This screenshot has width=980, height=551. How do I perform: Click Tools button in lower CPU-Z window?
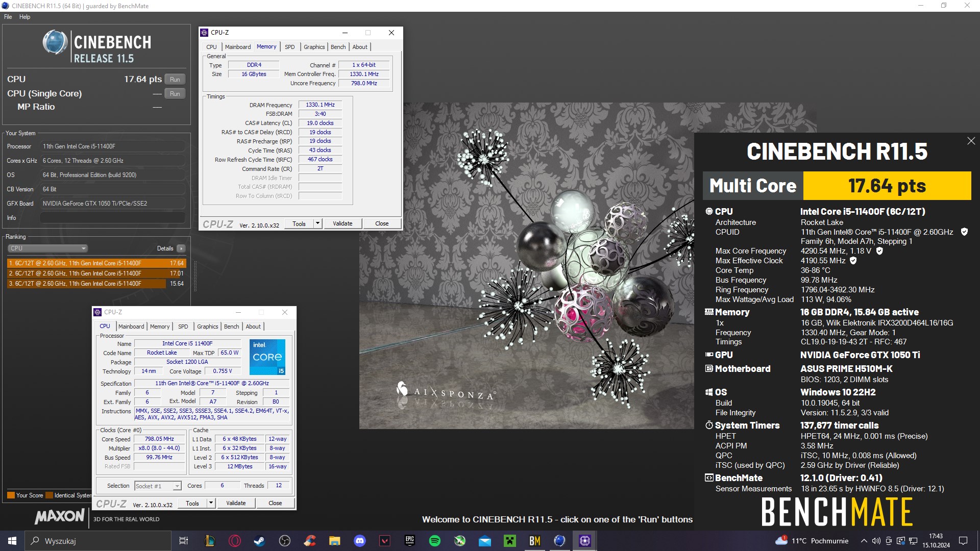(192, 503)
